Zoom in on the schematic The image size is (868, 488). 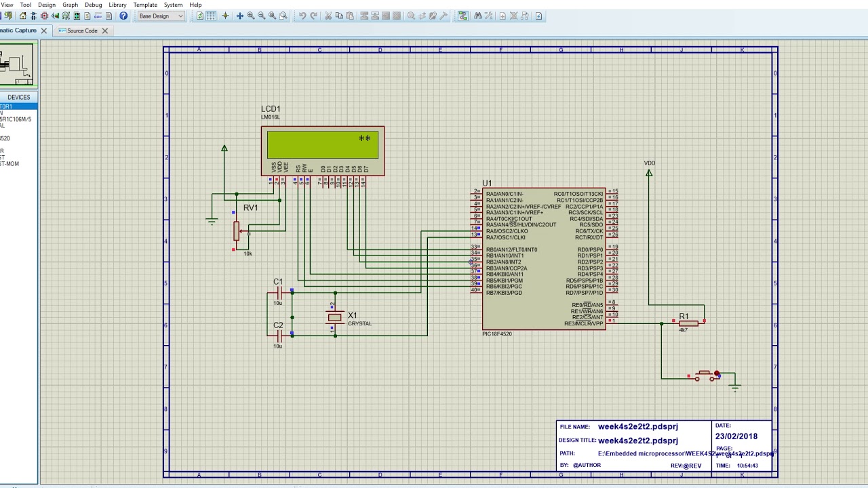point(250,16)
